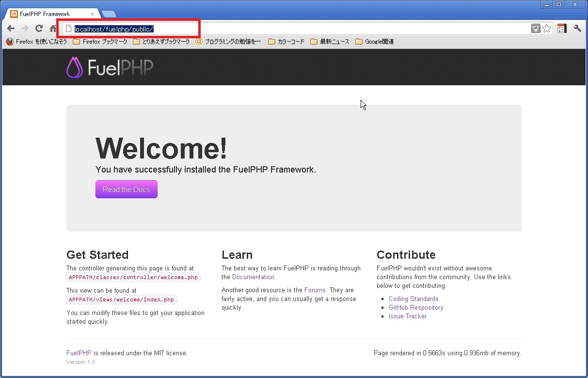Screen dimensions: 588x378
Task: Click the Version: 1.3 footer text
Action: pos(80,362)
